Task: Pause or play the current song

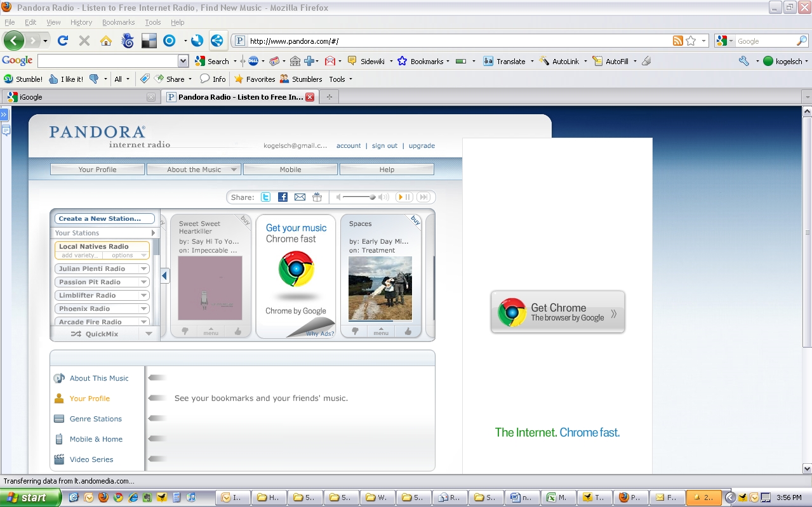Action: coord(404,197)
